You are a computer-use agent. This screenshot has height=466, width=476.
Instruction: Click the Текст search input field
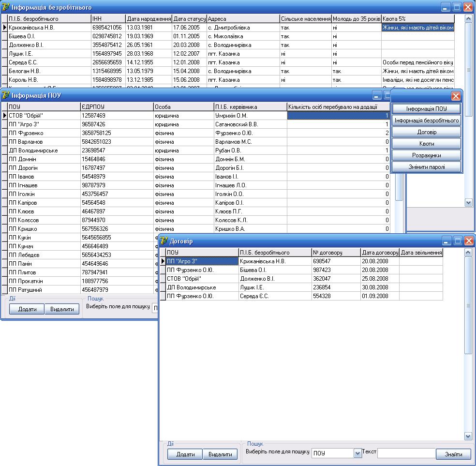(406, 453)
